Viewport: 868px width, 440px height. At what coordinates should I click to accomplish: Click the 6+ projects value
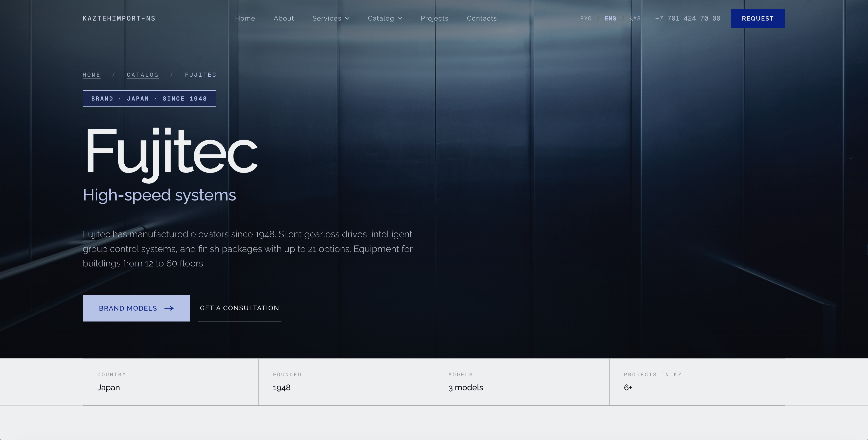click(628, 388)
